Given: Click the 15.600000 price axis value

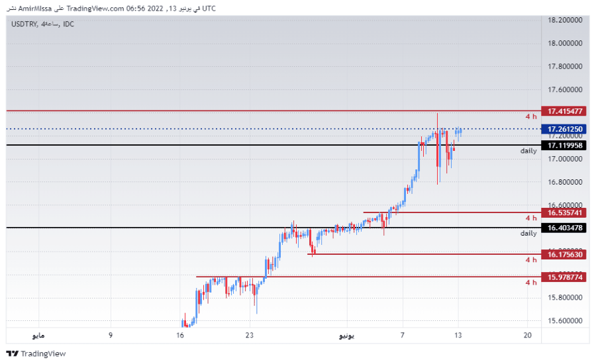Looking at the screenshot, I should pos(565,320).
